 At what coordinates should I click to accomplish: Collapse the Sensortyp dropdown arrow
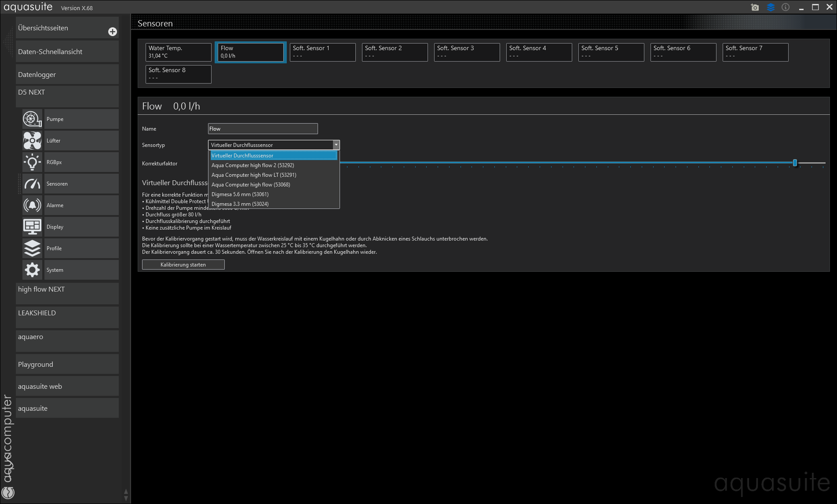pyautogui.click(x=336, y=145)
